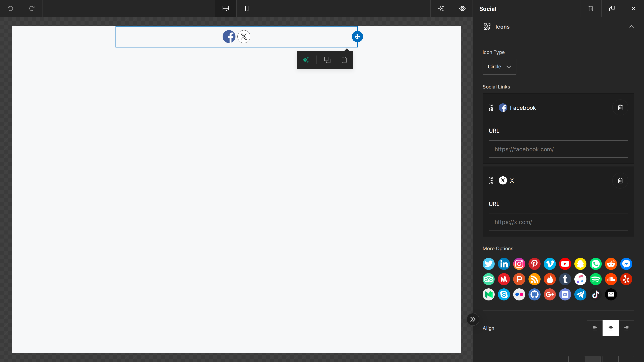Add the SoundCloud icon
The height and width of the screenshot is (362, 644).
point(611,279)
